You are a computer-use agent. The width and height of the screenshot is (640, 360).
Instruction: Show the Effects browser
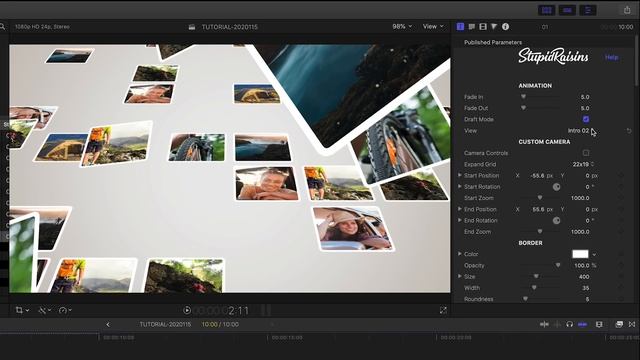619,324
